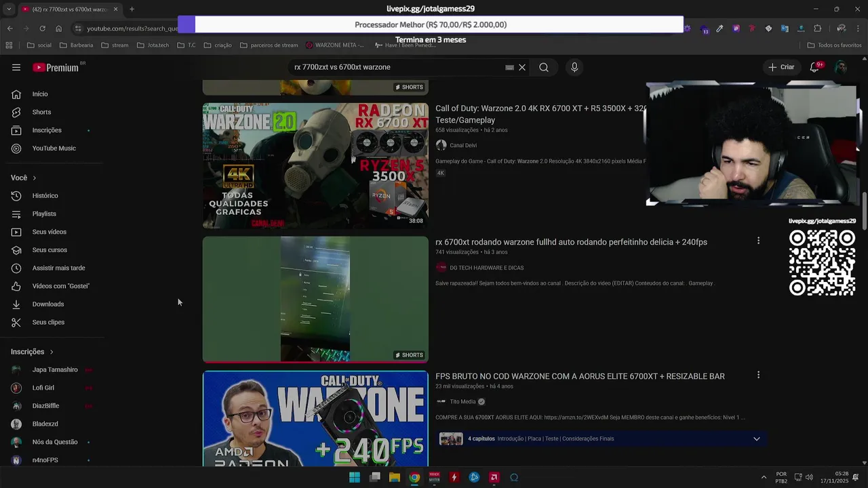Open the on-screen keyboard icon in search box
The height and width of the screenshot is (488, 868).
coord(509,67)
